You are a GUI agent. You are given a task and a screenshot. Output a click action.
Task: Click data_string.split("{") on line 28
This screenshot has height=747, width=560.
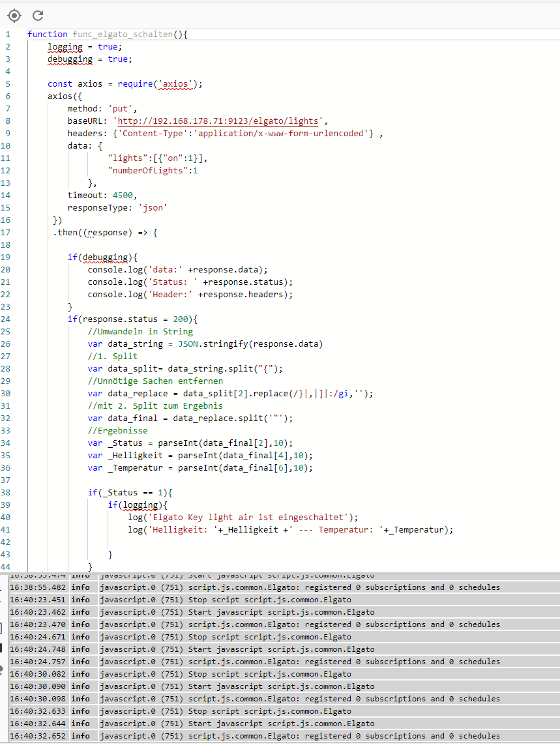click(225, 369)
